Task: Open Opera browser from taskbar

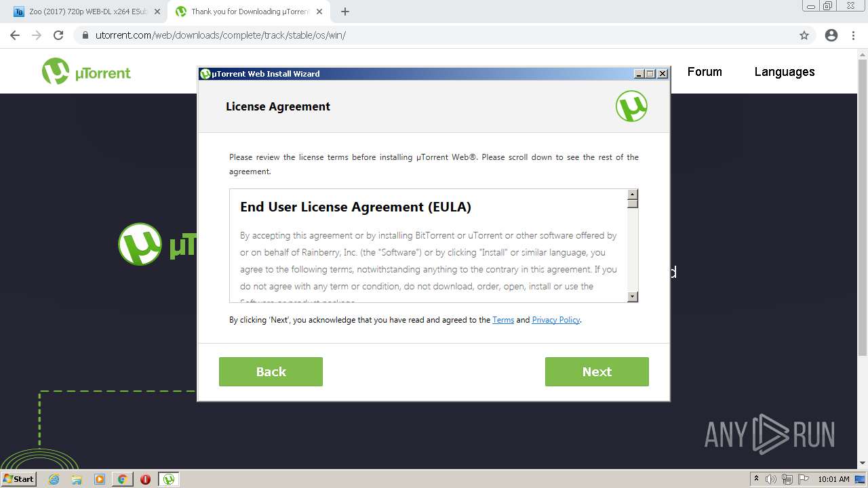Action: (x=145, y=479)
